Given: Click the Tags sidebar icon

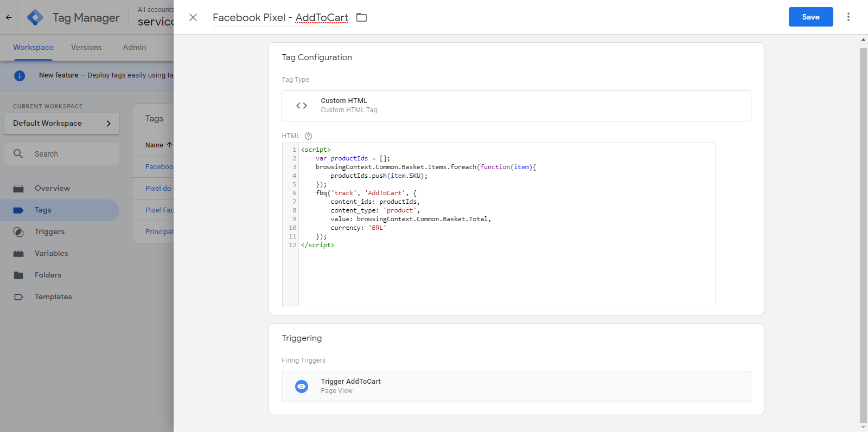Looking at the screenshot, I should click(18, 210).
